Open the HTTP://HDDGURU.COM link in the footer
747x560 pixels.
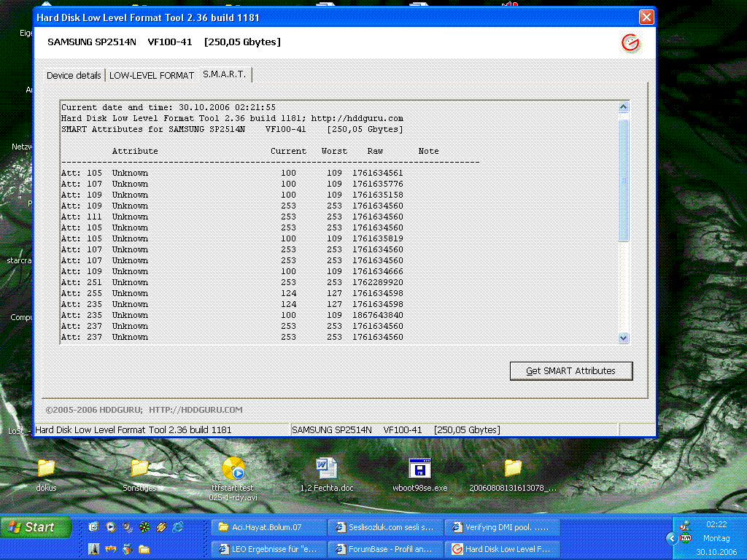196,410
